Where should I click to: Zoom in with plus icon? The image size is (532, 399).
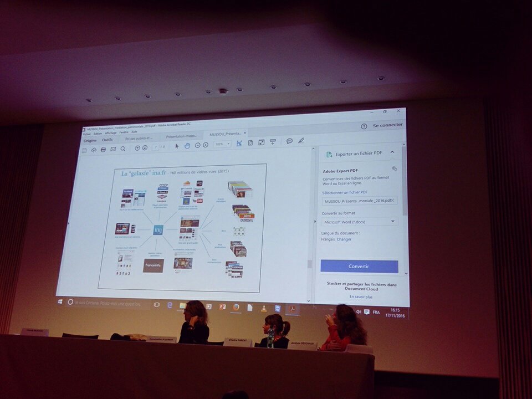coord(205,145)
